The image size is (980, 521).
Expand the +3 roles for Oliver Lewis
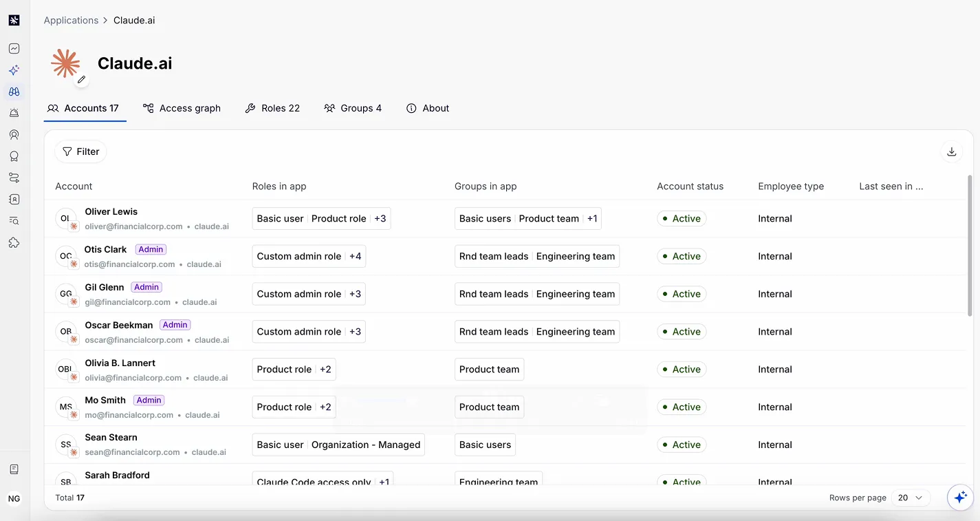point(380,219)
